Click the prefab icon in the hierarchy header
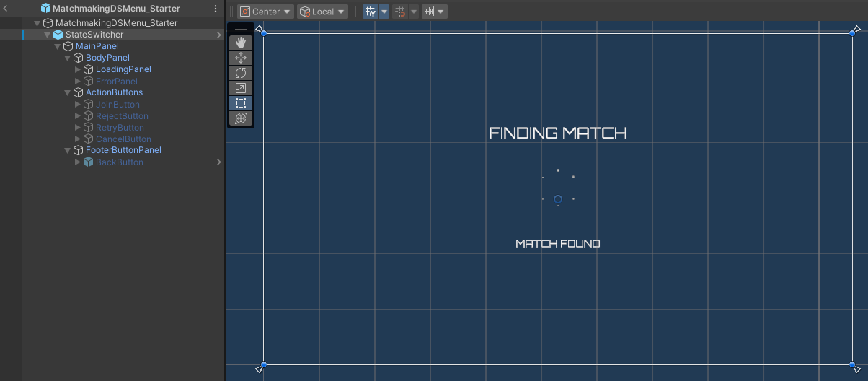 [45, 9]
